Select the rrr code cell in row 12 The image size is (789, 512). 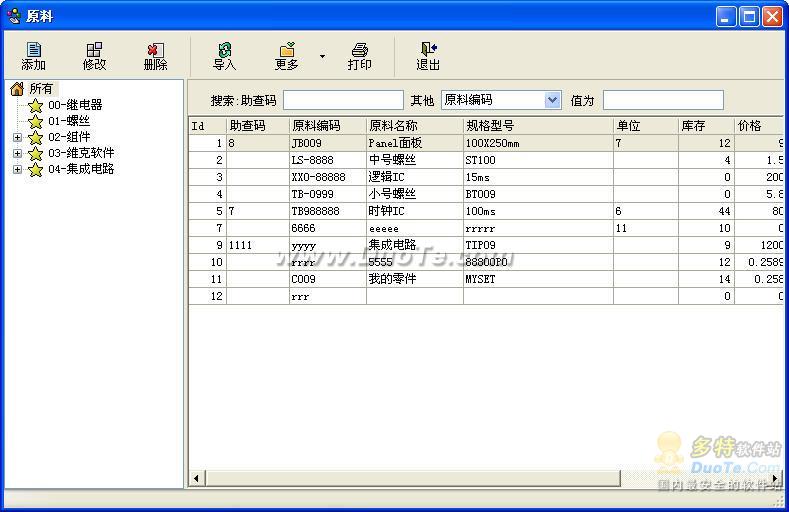point(328,296)
